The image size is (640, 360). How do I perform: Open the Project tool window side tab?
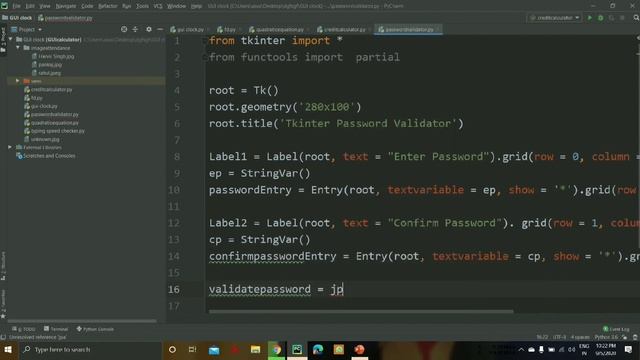[3, 40]
